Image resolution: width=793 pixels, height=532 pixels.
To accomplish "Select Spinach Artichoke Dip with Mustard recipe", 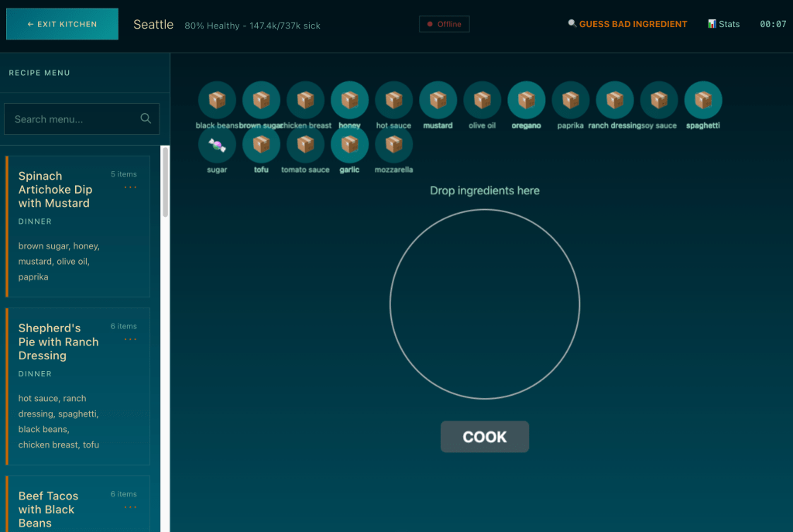I will [54, 190].
